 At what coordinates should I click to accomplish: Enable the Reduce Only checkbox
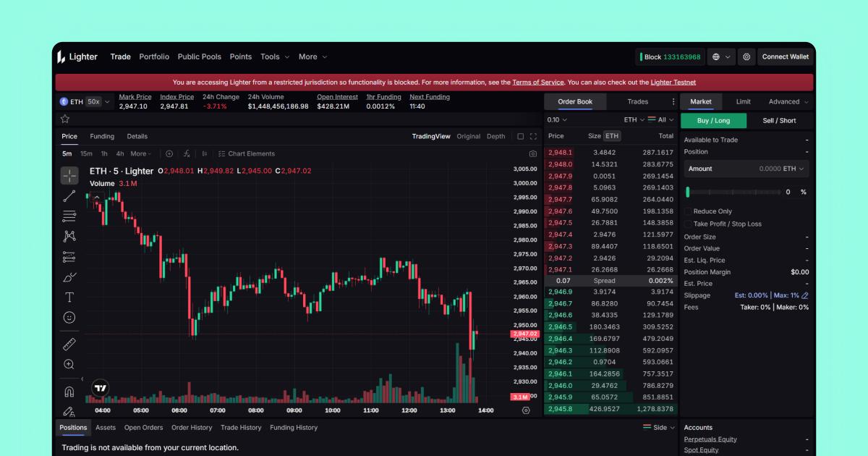[x=688, y=211]
